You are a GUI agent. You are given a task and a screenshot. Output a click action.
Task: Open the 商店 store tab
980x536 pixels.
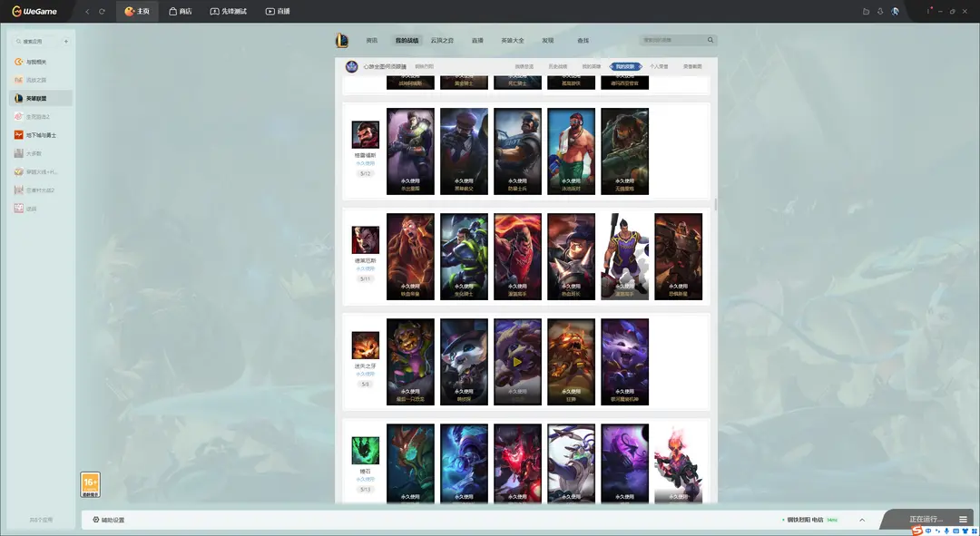coord(180,11)
